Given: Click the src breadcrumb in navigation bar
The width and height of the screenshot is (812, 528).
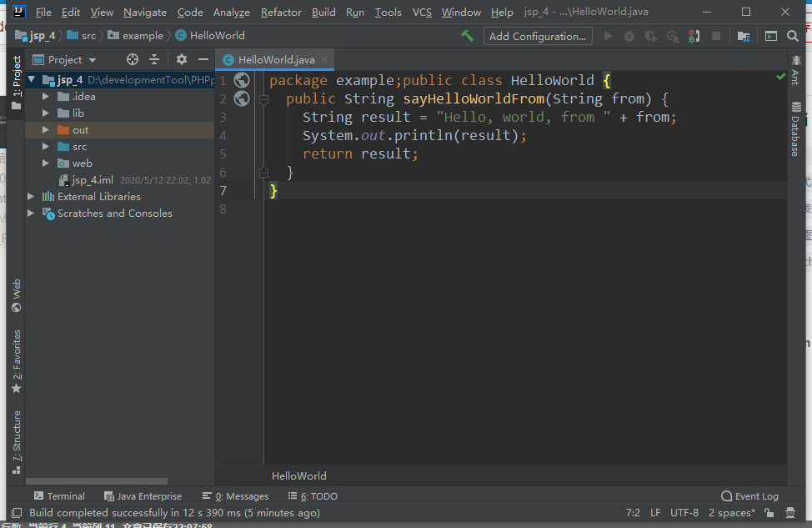Looking at the screenshot, I should [82, 36].
